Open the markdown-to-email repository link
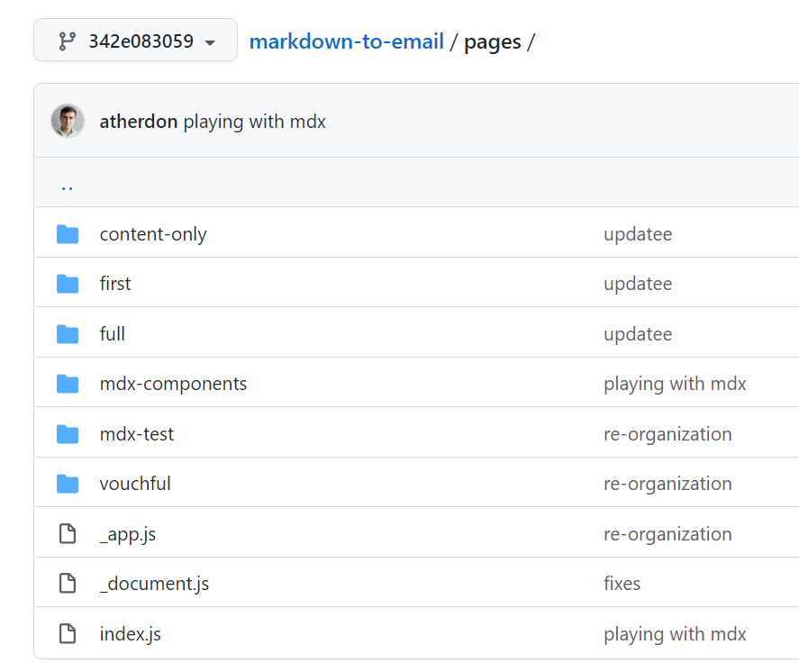This screenshot has width=799, height=672. [x=347, y=41]
